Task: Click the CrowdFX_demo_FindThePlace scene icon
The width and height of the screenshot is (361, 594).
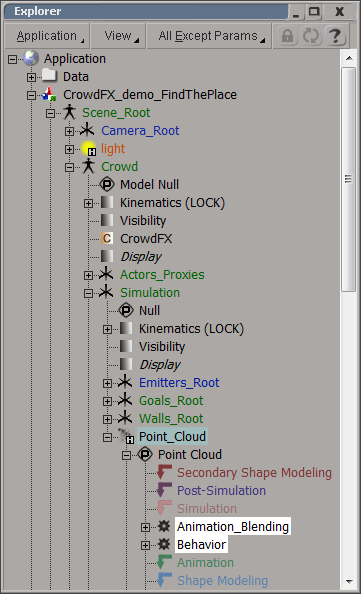Action: 49,94
